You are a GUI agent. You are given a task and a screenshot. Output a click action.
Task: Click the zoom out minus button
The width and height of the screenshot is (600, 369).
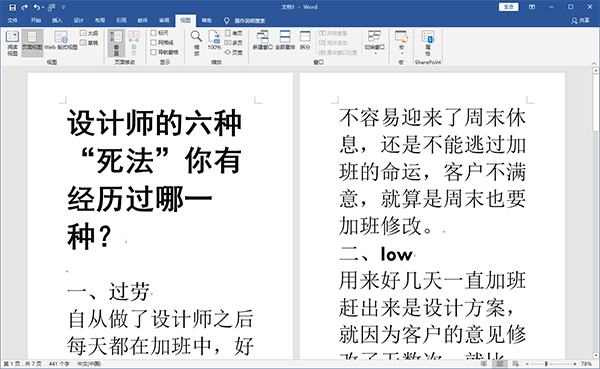click(x=527, y=364)
